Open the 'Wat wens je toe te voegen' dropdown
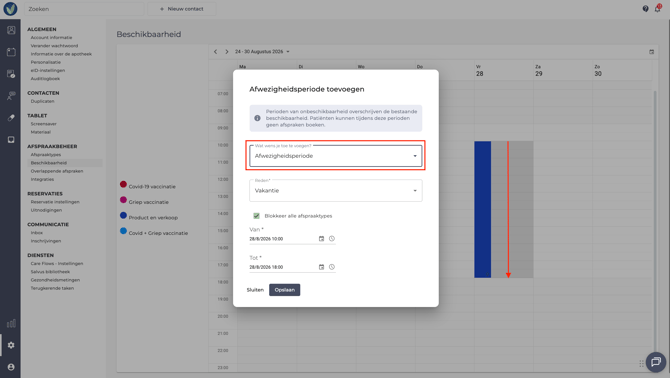Viewport: 670px width, 378px height. (335, 156)
